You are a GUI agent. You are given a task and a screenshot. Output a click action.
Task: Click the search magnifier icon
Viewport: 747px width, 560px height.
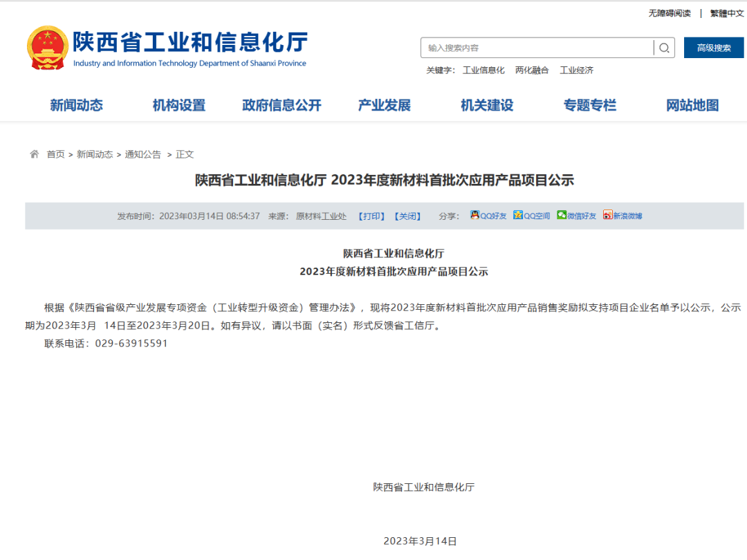664,48
